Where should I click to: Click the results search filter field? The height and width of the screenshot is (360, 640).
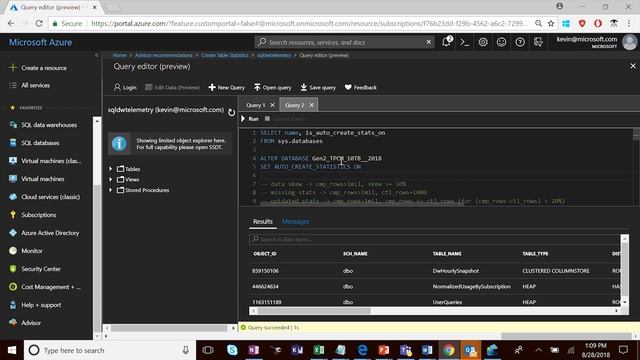pyautogui.click(x=435, y=239)
